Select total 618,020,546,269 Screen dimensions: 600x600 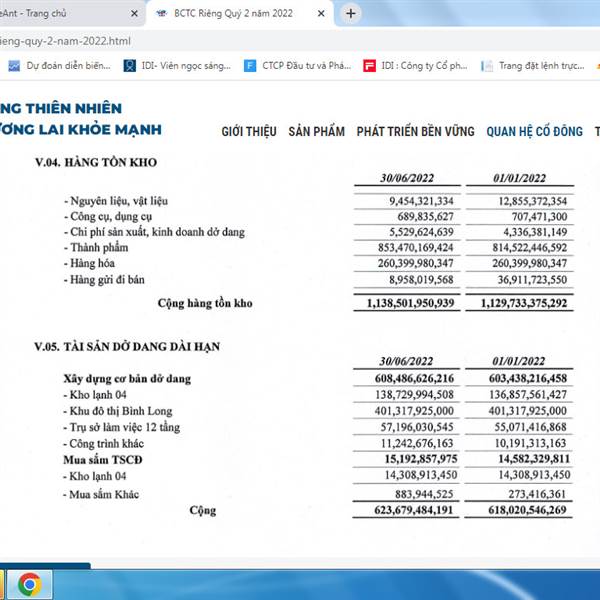(527, 510)
